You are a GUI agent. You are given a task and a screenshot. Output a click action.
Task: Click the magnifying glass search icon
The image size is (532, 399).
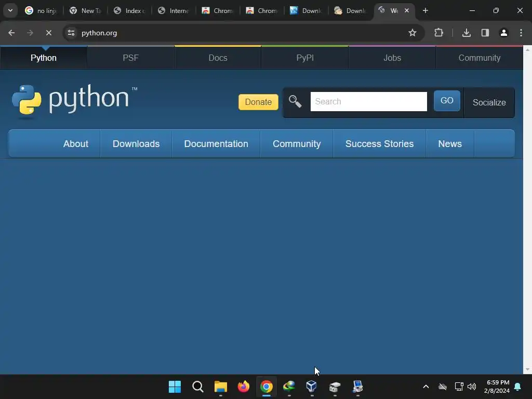tap(295, 101)
